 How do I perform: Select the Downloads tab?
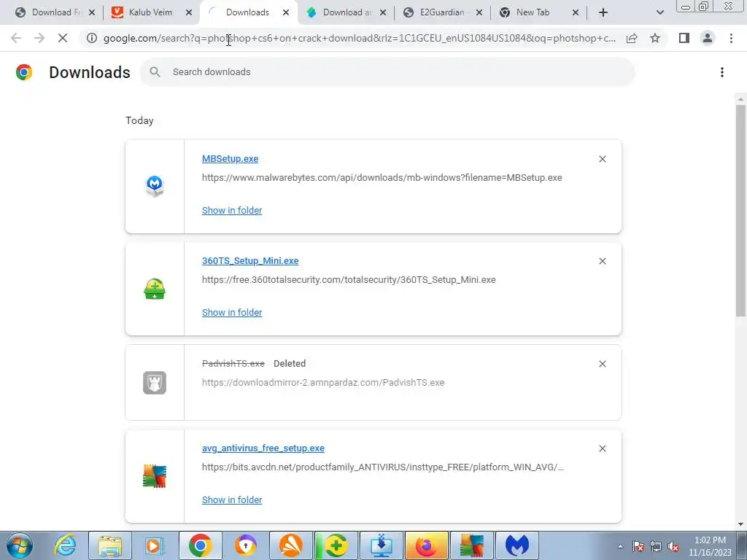point(247,12)
